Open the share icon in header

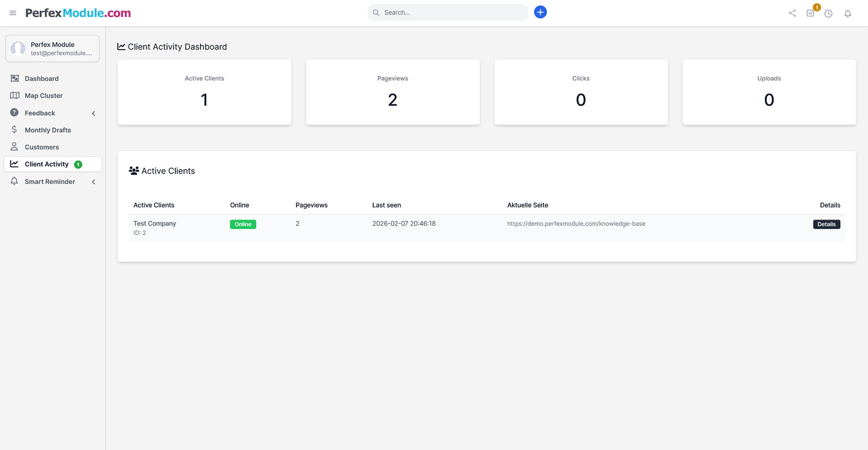click(x=792, y=14)
